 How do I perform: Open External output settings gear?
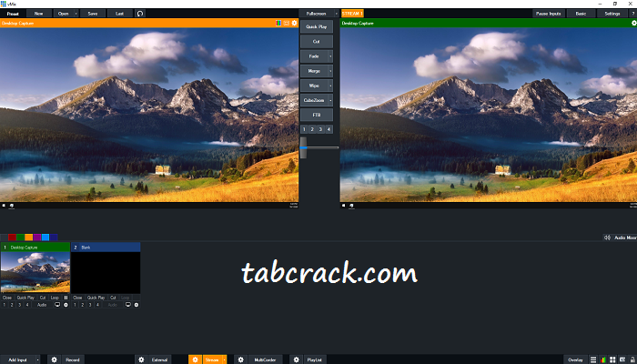pyautogui.click(x=141, y=359)
